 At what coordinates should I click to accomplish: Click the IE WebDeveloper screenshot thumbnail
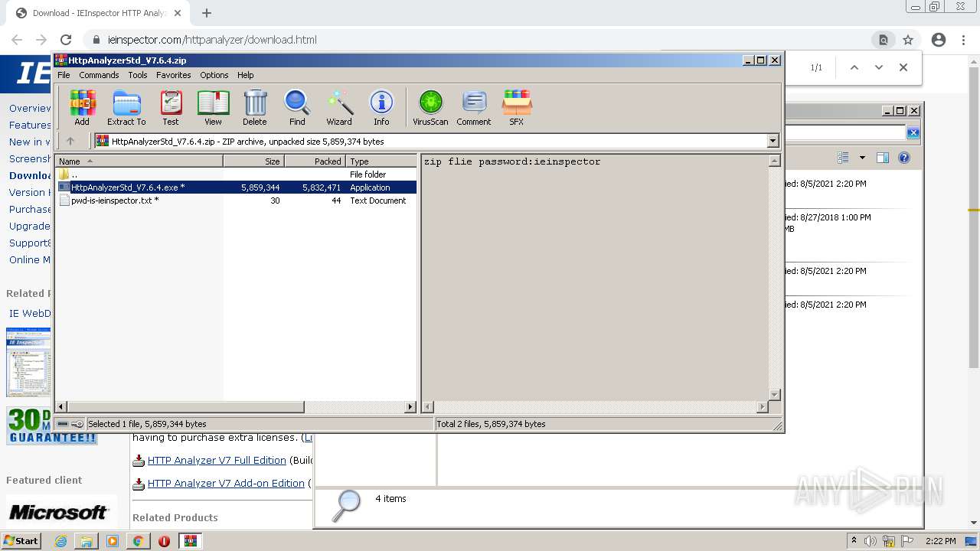pyautogui.click(x=28, y=362)
